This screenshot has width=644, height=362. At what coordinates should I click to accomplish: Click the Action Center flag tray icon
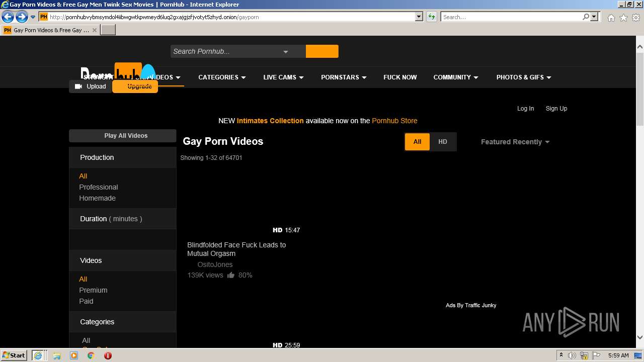click(x=596, y=355)
